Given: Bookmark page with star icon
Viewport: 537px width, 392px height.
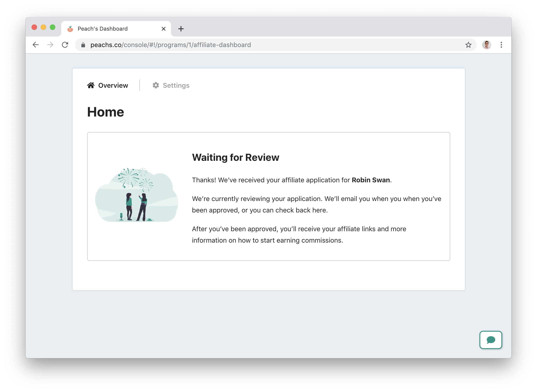Looking at the screenshot, I should click(468, 45).
